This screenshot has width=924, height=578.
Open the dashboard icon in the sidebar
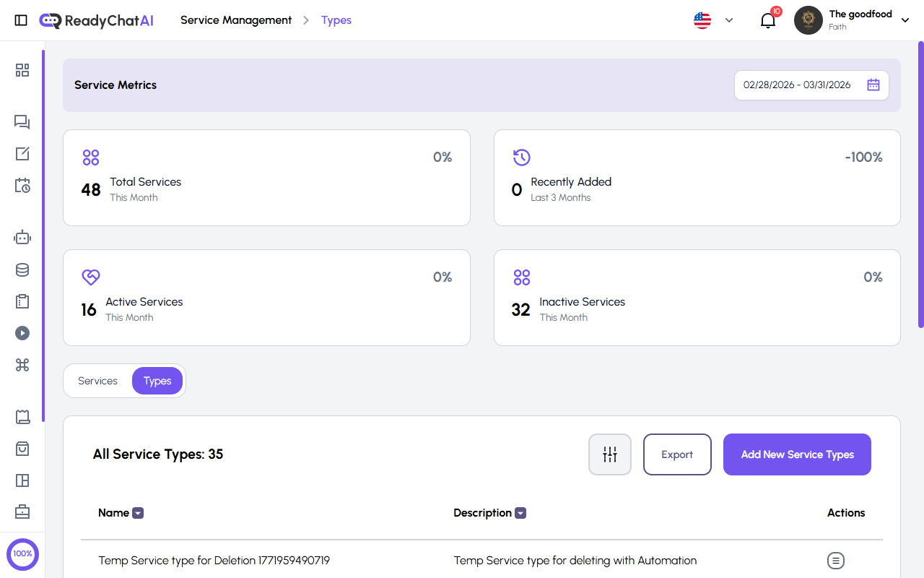22,70
